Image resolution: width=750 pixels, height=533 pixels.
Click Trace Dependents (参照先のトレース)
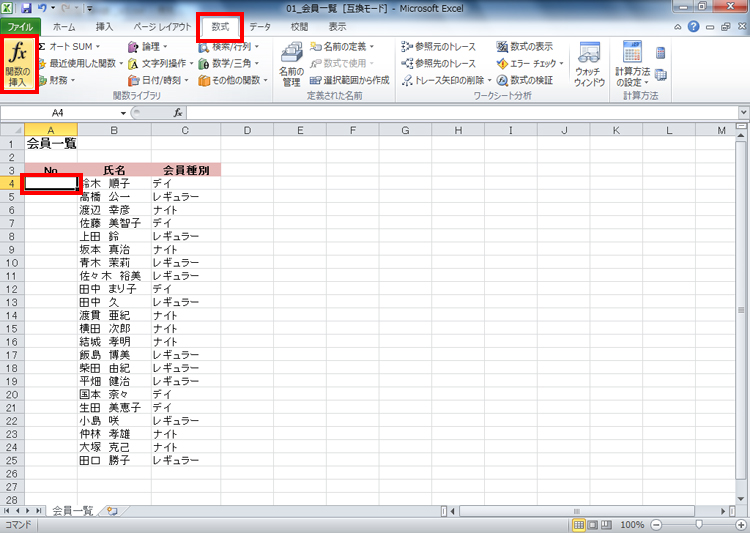coord(439,63)
